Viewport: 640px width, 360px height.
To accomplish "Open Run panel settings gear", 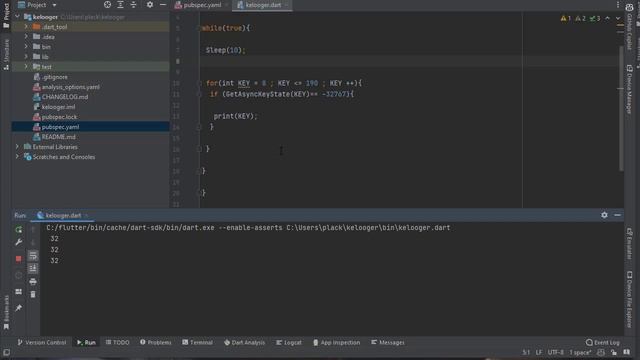I will [604, 215].
